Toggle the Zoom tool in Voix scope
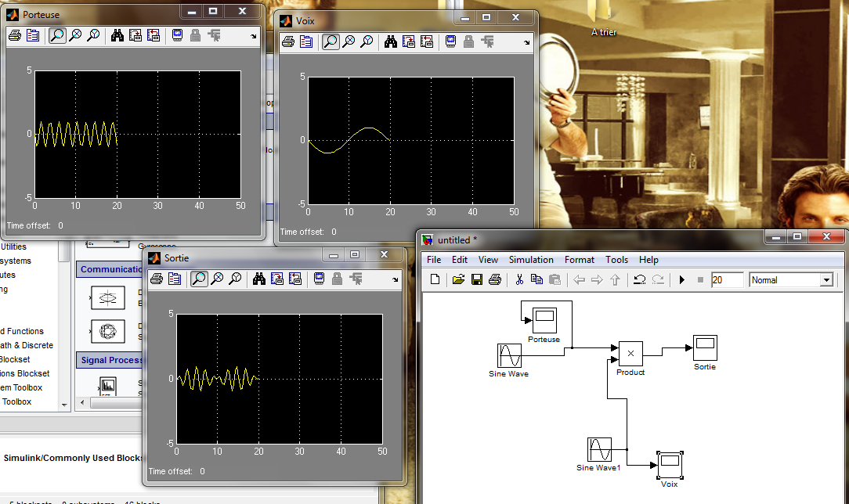The width and height of the screenshot is (849, 504). coord(331,41)
